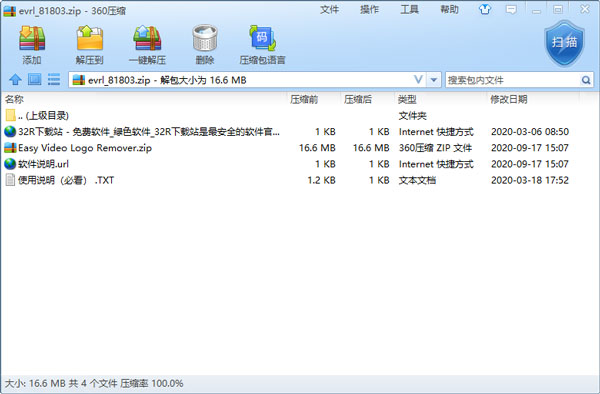Click the 解压到 (Extract to) icon
This screenshot has height=394, width=600.
tap(90, 39)
